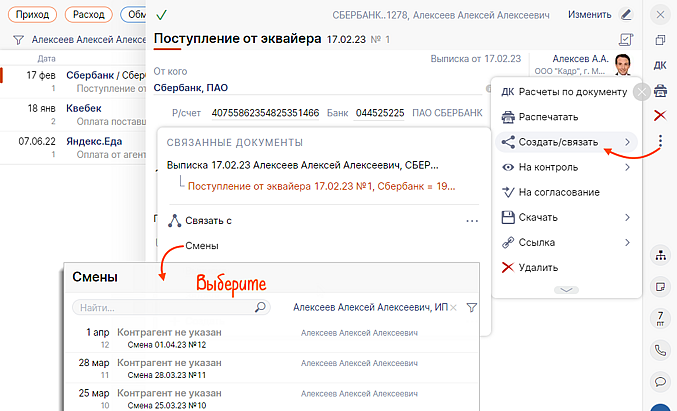
Task: Click the filter funnel icon in Смены panel
Action: pos(472,308)
